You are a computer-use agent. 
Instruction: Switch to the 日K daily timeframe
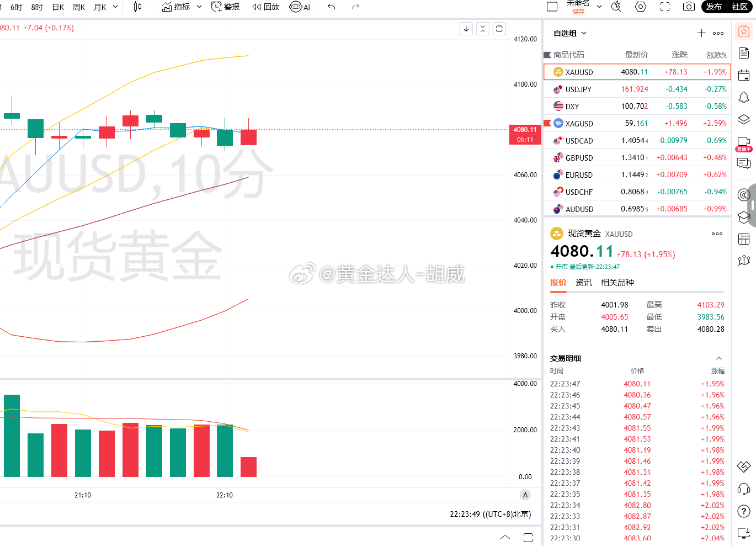point(58,7)
